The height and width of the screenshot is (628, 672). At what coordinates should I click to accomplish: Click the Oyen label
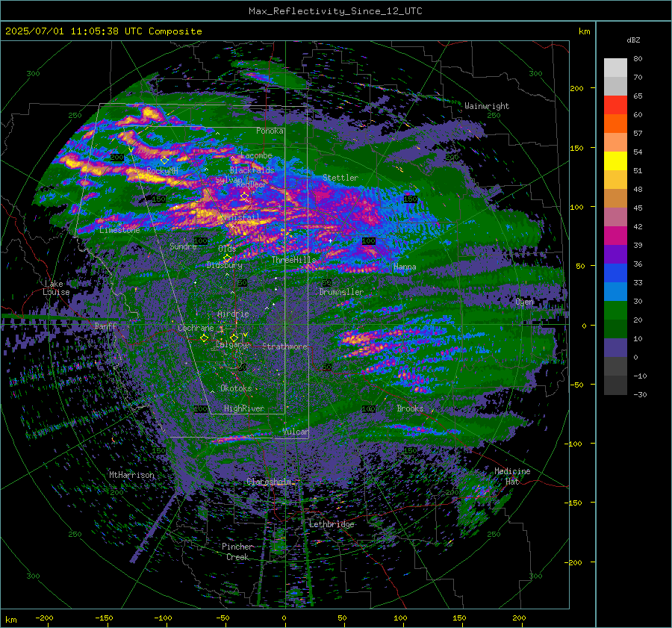tap(525, 302)
